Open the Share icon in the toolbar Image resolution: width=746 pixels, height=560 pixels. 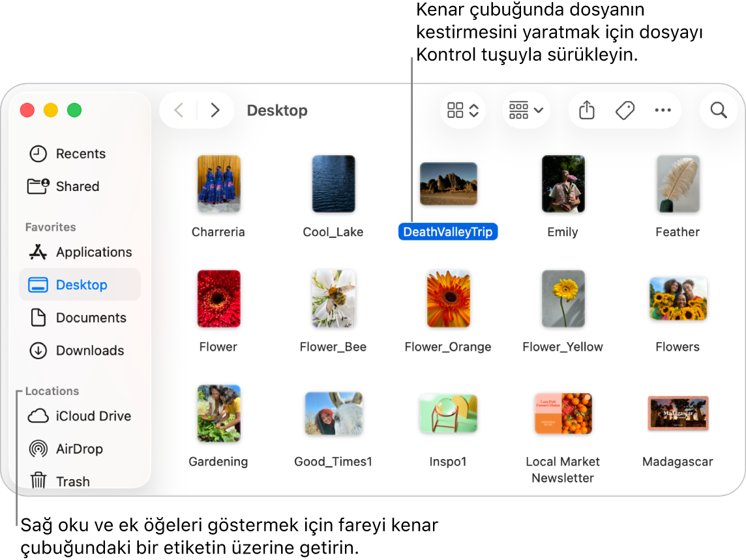tap(586, 110)
